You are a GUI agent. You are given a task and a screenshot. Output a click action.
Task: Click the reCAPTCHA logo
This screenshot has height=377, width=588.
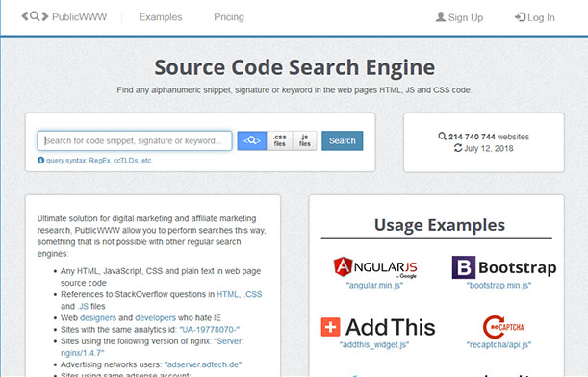coord(503,327)
